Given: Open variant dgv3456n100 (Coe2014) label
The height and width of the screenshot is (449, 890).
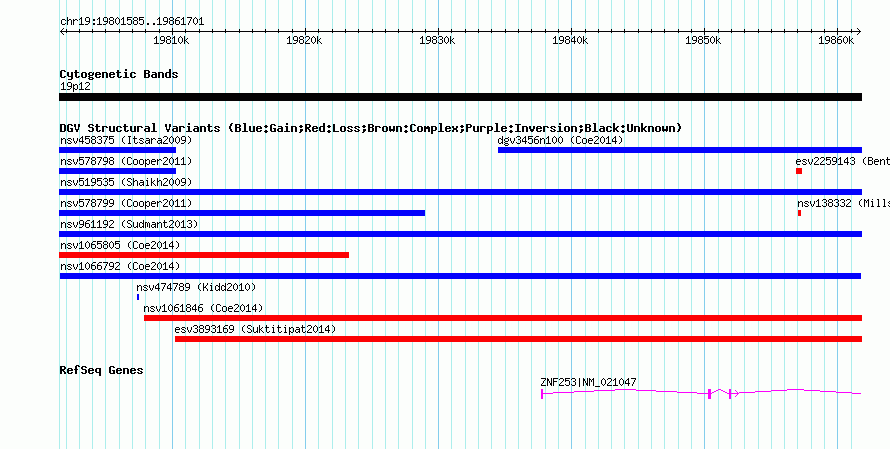Looking at the screenshot, I should tap(560, 140).
